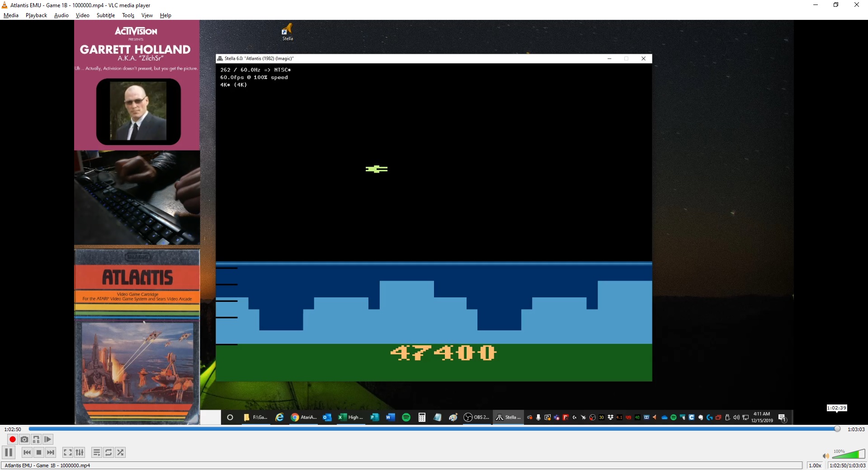
Task: Click status bar time 1:02:50/1:03:03
Action: pyautogui.click(x=847, y=465)
